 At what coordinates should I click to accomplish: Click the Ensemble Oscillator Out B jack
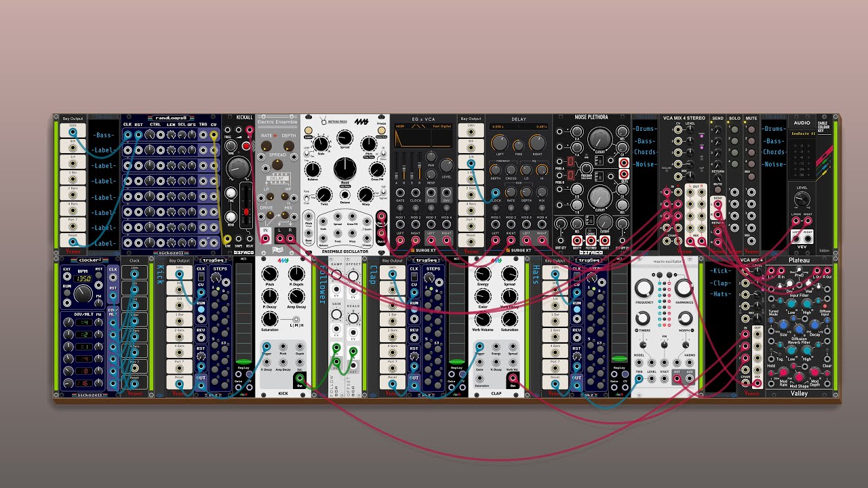[381, 233]
